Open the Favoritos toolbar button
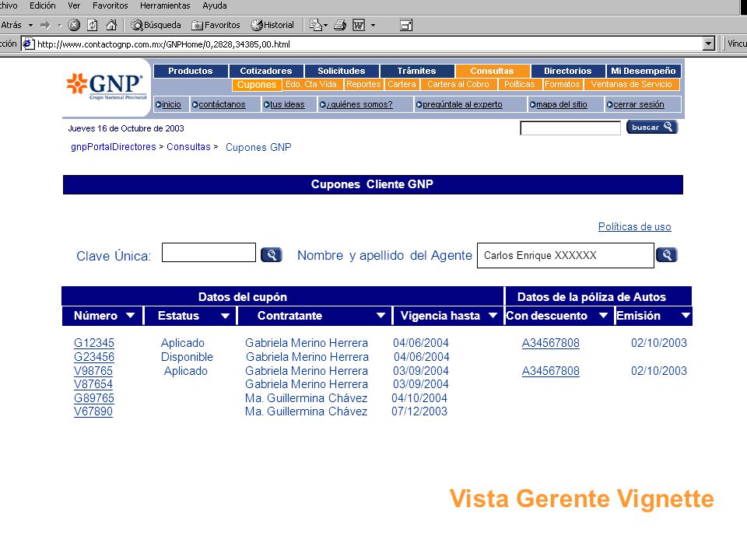The image size is (747, 560). (216, 25)
